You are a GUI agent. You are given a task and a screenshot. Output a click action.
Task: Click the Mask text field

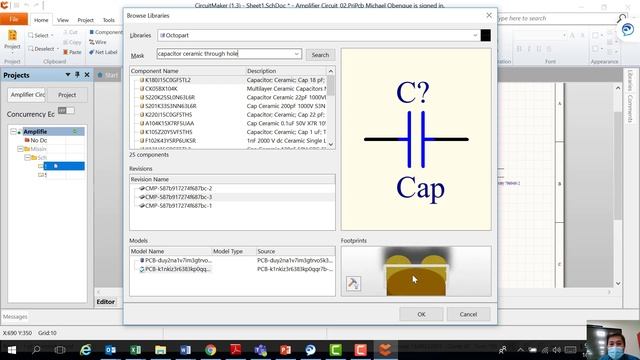(x=224, y=54)
